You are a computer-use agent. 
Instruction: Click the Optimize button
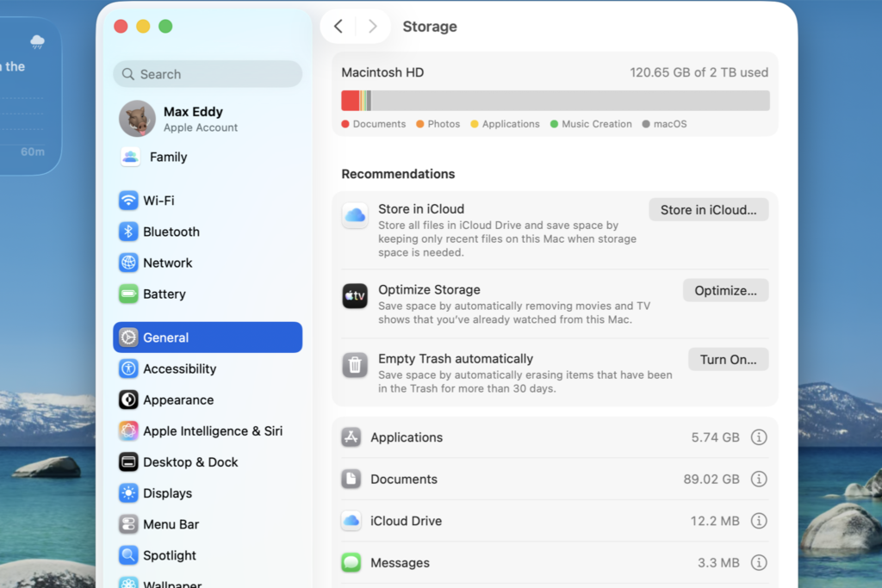[x=725, y=290]
